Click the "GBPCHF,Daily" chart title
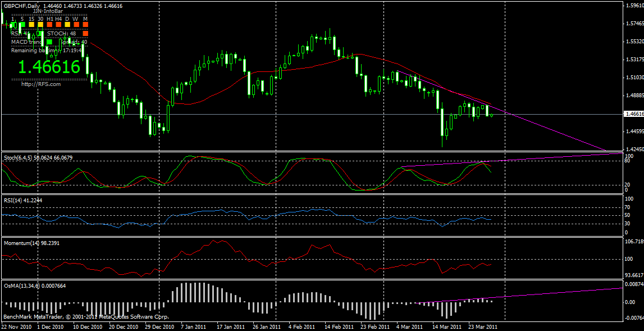This screenshot has width=644, height=331. tap(21, 6)
